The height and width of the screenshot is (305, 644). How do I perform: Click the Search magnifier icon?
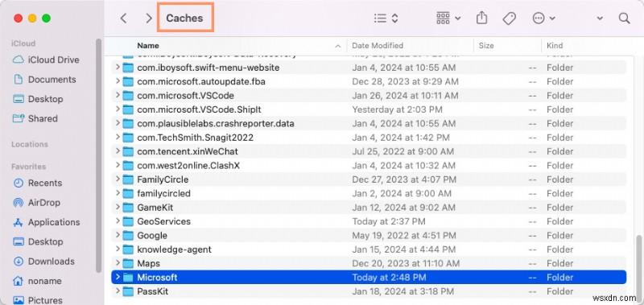625,18
